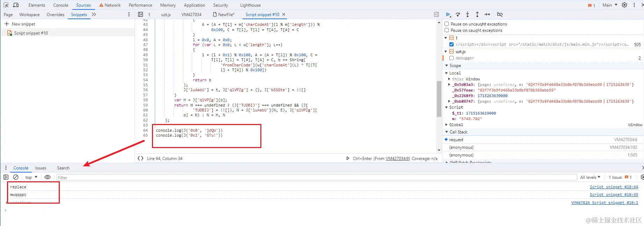Expand the _0x5d83a3 object entry
Viewport: 644px width, 226px height.
pyautogui.click(x=449, y=85)
